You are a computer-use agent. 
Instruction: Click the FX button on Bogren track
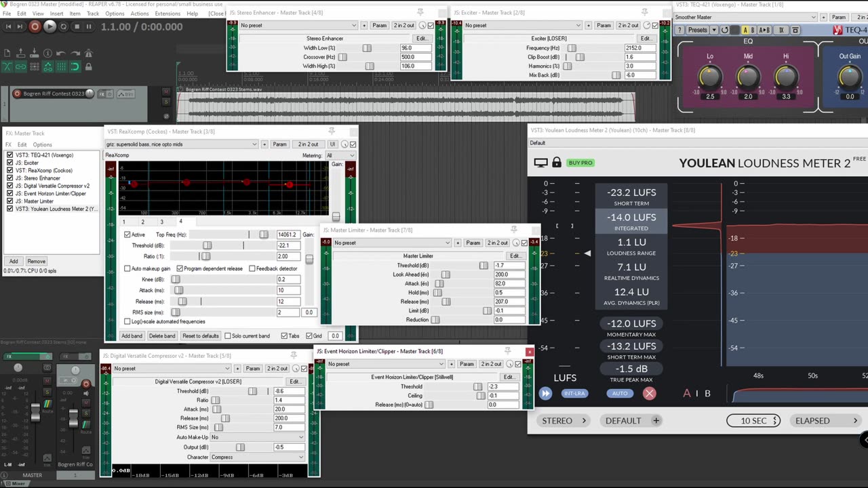tap(101, 94)
